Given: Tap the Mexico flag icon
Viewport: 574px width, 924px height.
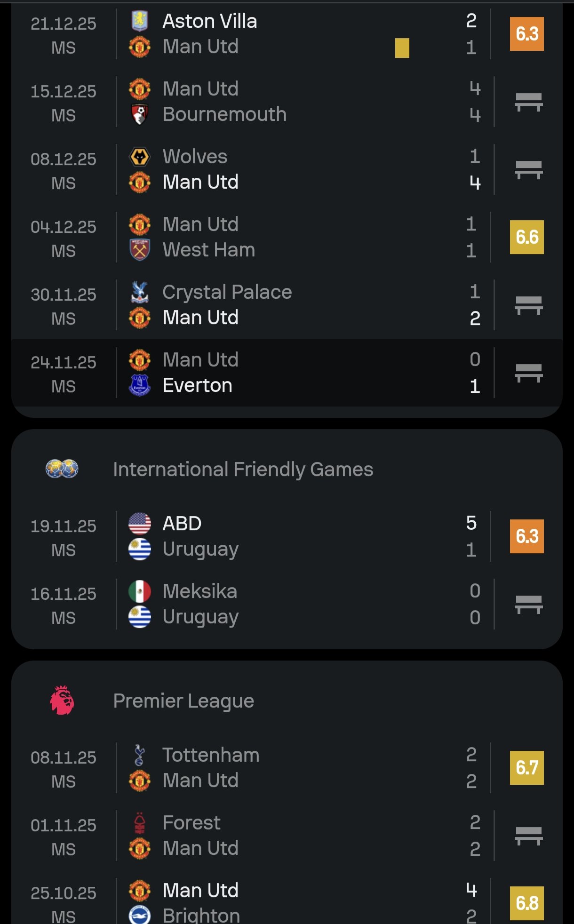Looking at the screenshot, I should (139, 591).
